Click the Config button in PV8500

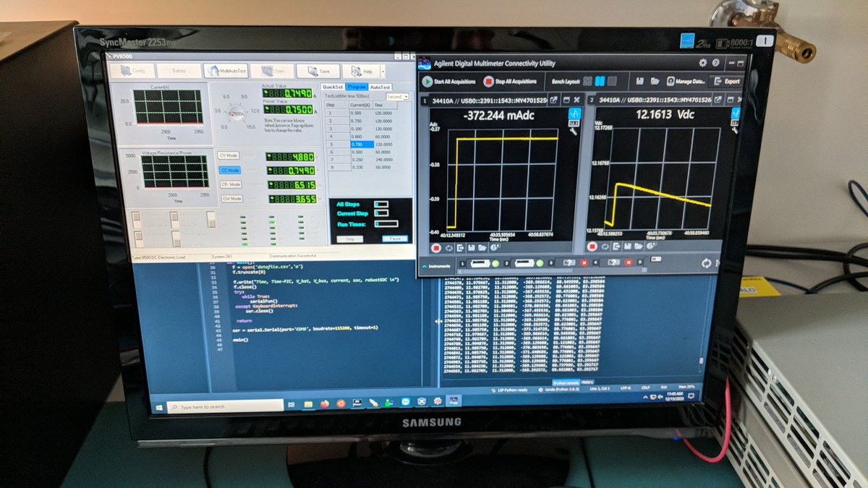point(132,71)
